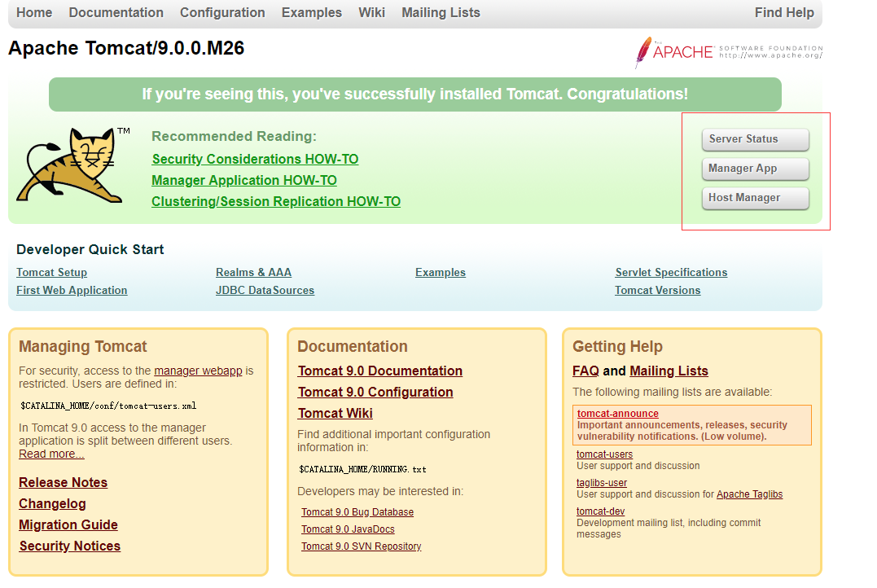Click Find Help at the top right
Viewport: 877px width, 588px height.
coord(784,12)
